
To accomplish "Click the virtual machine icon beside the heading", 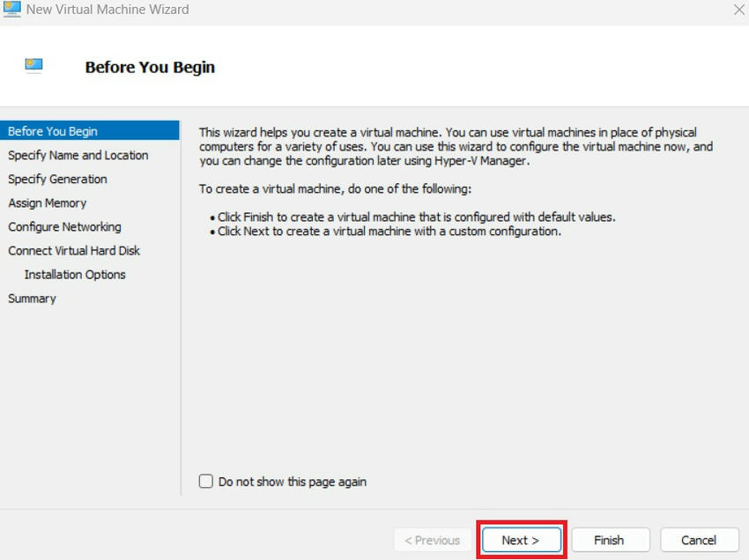I will click(34, 66).
